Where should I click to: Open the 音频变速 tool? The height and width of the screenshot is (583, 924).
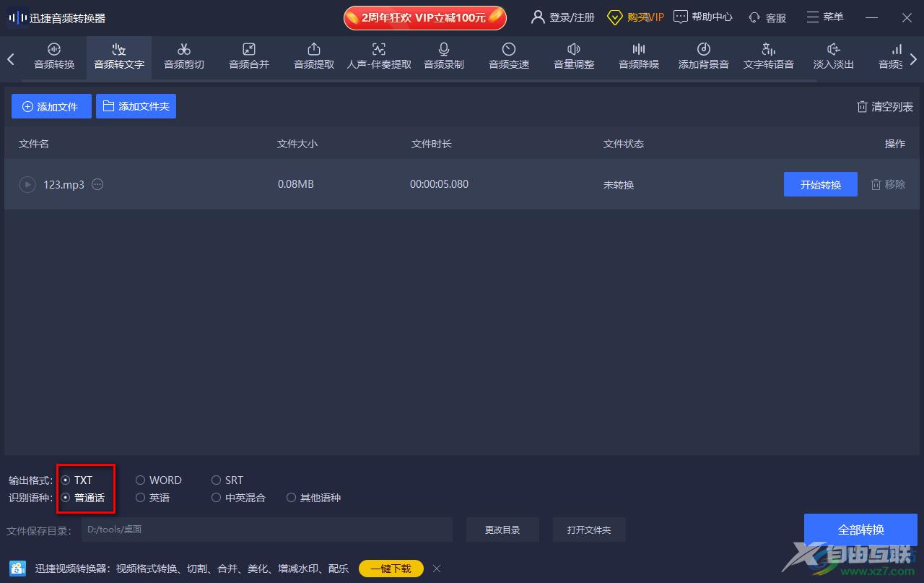509,56
